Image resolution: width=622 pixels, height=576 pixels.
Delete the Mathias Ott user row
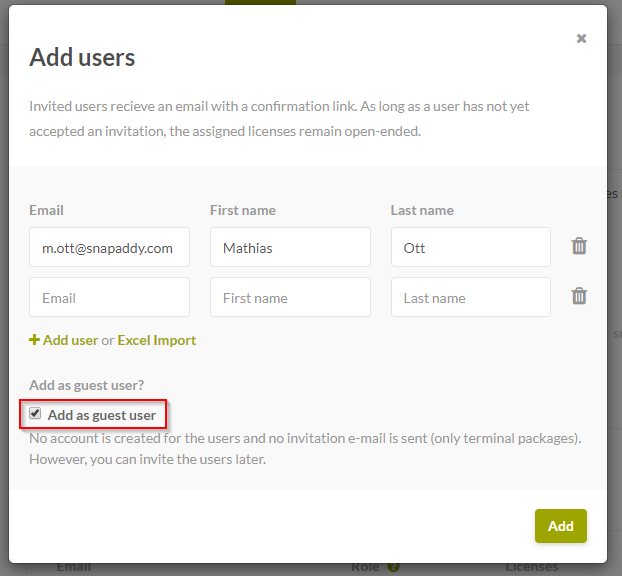tap(578, 246)
